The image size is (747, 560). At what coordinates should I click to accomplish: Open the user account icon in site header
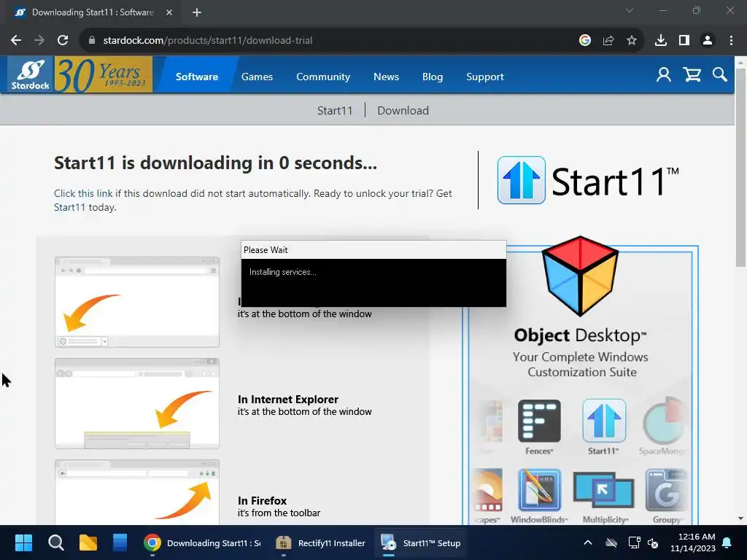point(664,75)
